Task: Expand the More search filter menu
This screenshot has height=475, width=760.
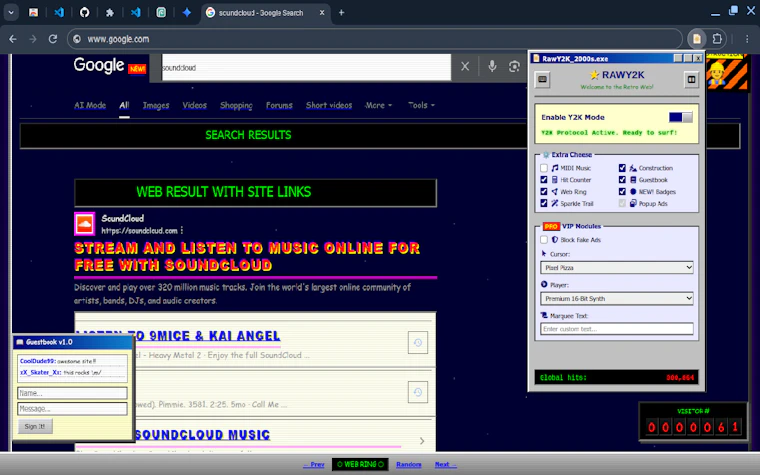Action: [x=379, y=105]
